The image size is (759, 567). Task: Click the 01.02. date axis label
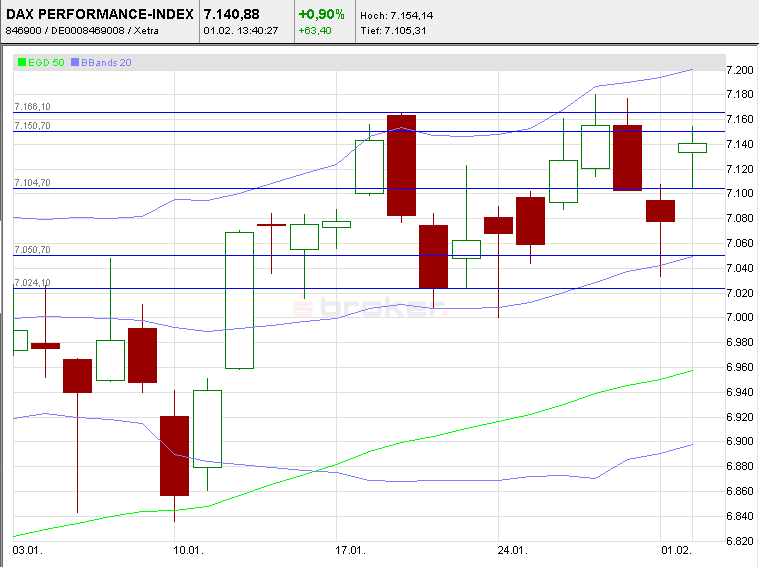click(676, 551)
